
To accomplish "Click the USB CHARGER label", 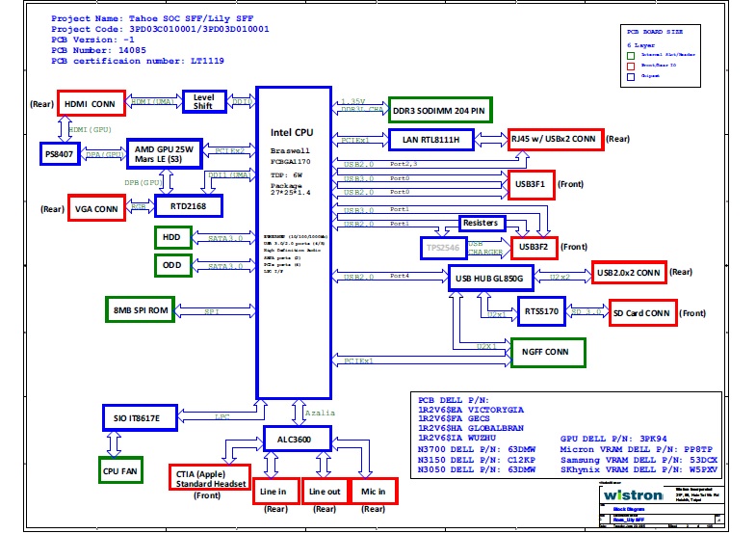I will (x=485, y=248).
